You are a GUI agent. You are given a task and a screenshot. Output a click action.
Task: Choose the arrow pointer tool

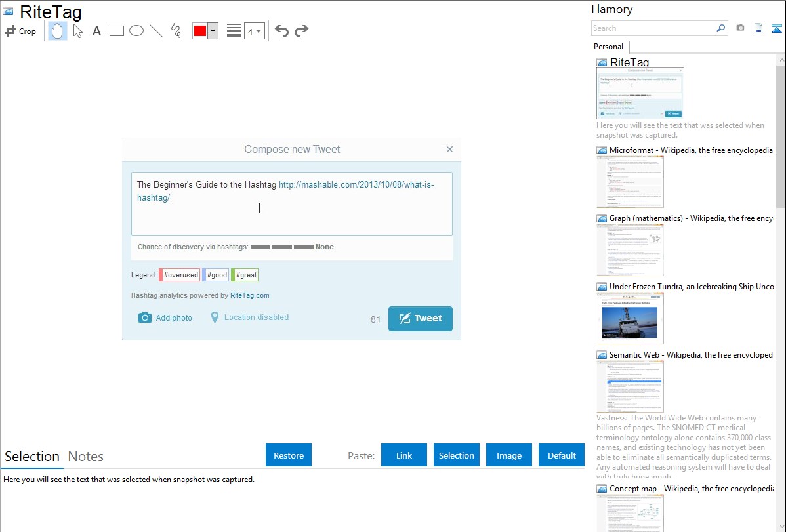tap(77, 31)
